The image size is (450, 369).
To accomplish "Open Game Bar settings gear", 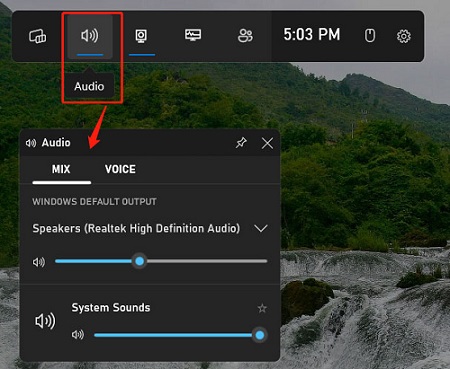I will click(404, 36).
